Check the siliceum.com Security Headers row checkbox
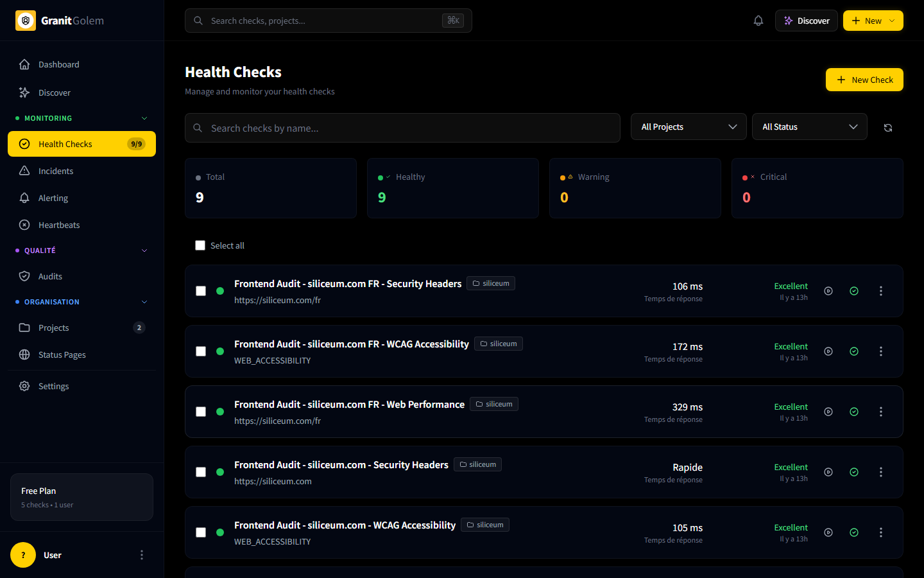 click(201, 472)
